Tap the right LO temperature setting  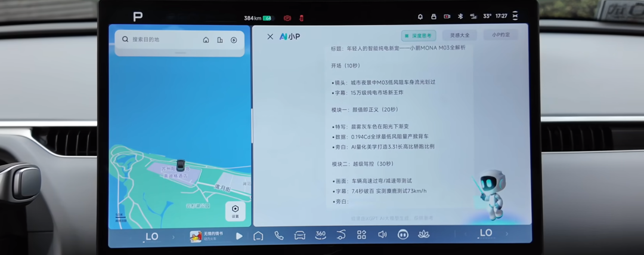click(486, 233)
